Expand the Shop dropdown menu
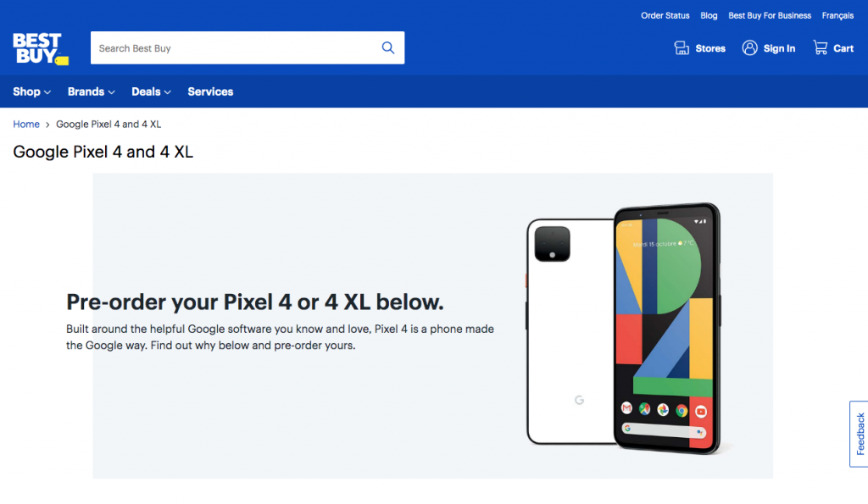 [x=31, y=91]
